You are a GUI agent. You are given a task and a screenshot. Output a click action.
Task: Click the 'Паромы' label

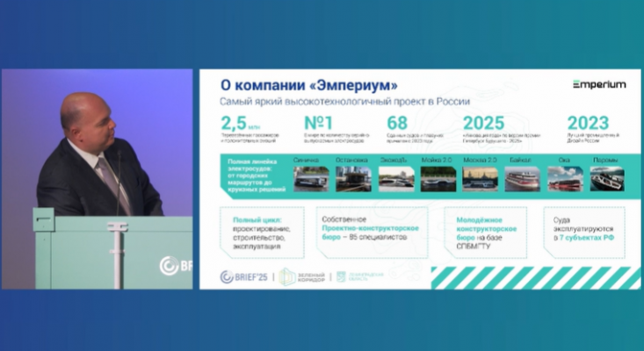[x=605, y=160]
